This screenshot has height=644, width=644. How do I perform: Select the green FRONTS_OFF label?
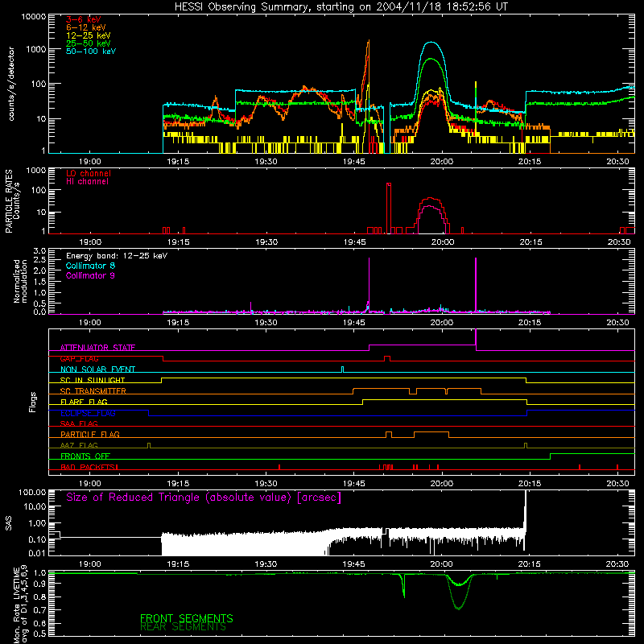85,456
